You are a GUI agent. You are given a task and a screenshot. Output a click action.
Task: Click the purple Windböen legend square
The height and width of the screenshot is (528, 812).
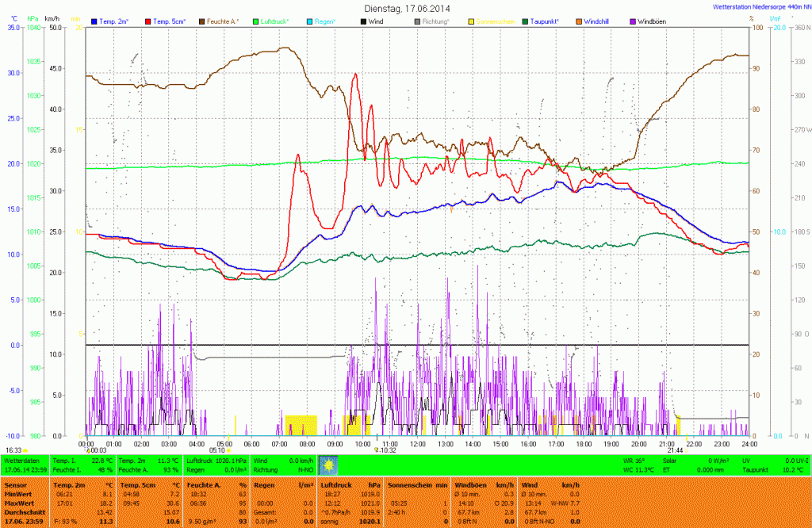point(632,21)
